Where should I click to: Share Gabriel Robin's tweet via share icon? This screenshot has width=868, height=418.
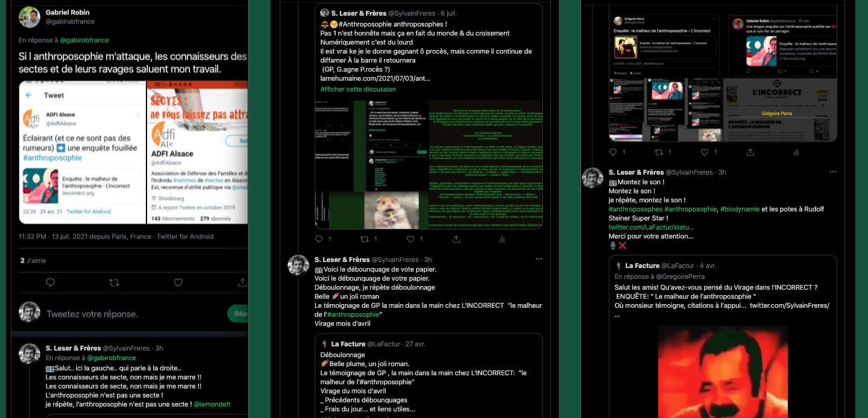(x=242, y=282)
